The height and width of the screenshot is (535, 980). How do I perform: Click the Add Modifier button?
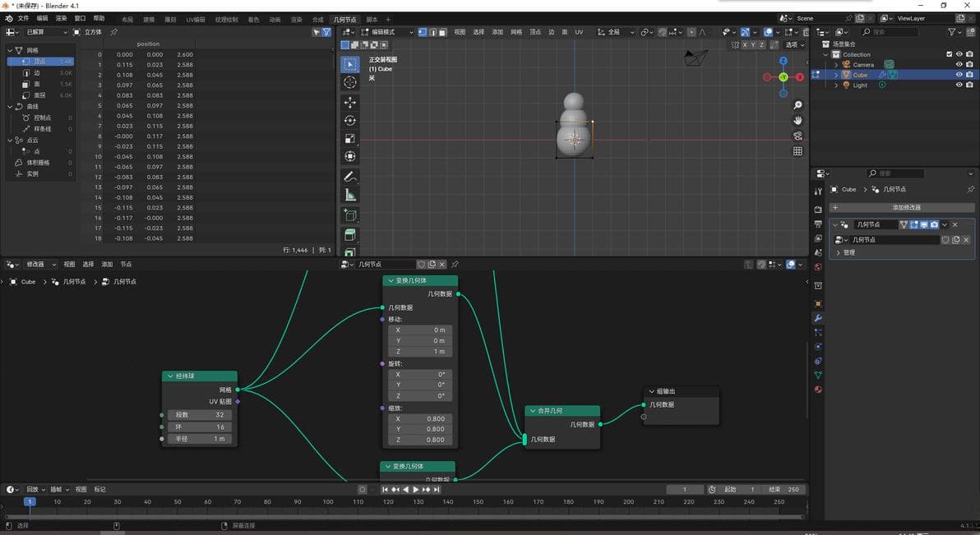pyautogui.click(x=903, y=207)
